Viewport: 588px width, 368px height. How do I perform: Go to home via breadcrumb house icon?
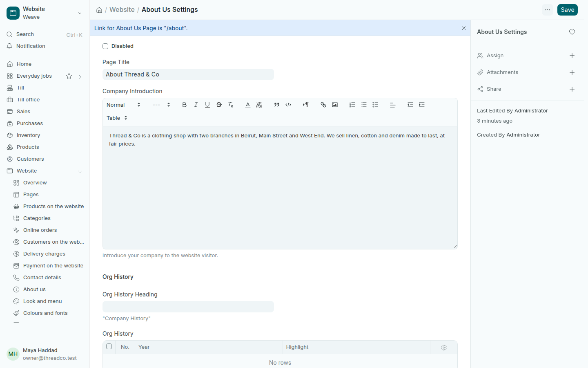(x=99, y=10)
